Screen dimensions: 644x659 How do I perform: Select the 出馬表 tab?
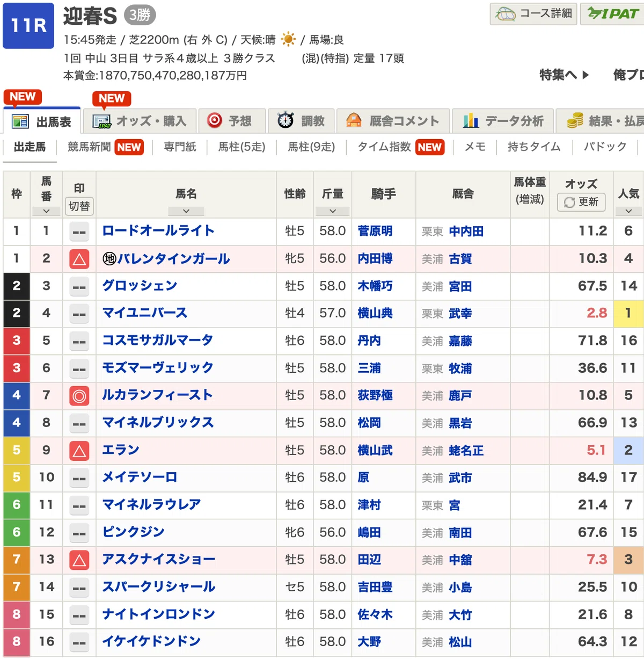click(x=42, y=121)
